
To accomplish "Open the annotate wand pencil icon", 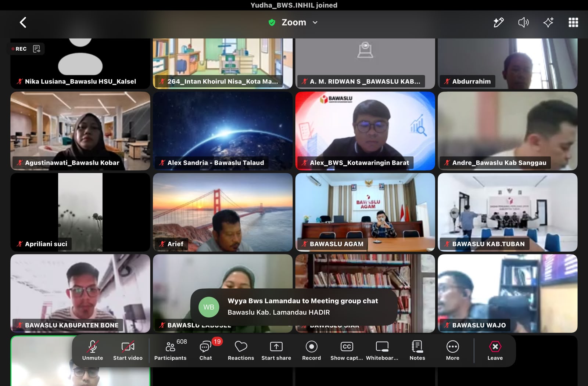I will click(x=498, y=22).
